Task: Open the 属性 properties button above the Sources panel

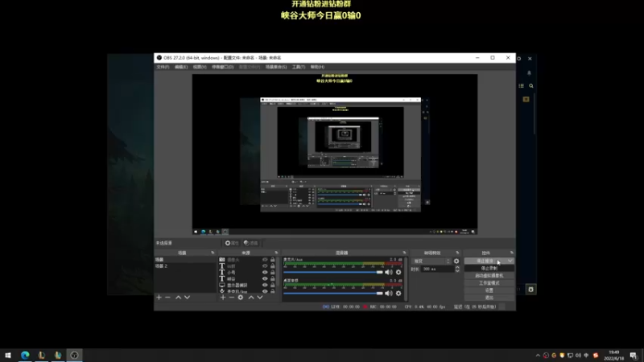Action: [x=232, y=243]
